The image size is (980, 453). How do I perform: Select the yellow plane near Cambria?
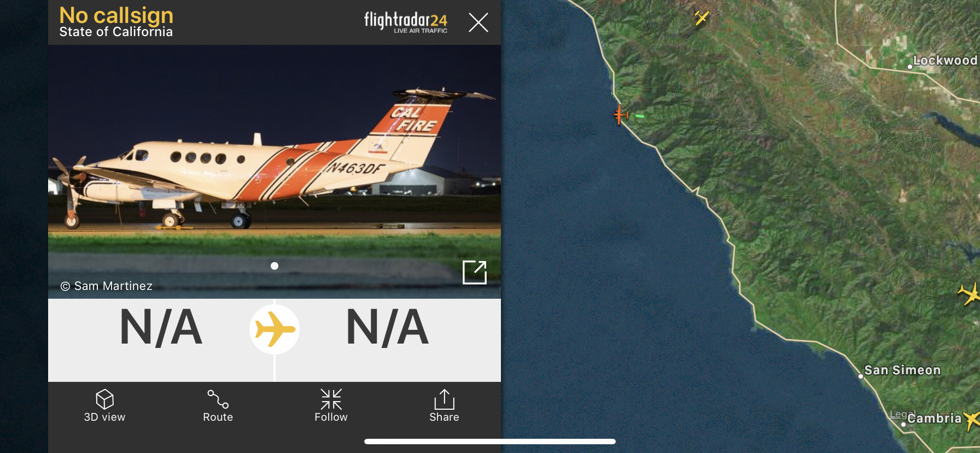click(972, 420)
